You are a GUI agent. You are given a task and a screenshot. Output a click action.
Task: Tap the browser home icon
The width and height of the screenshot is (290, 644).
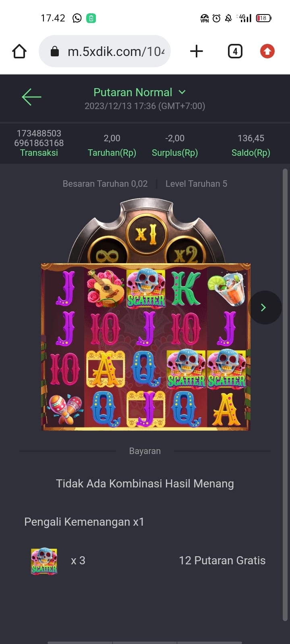(x=19, y=52)
